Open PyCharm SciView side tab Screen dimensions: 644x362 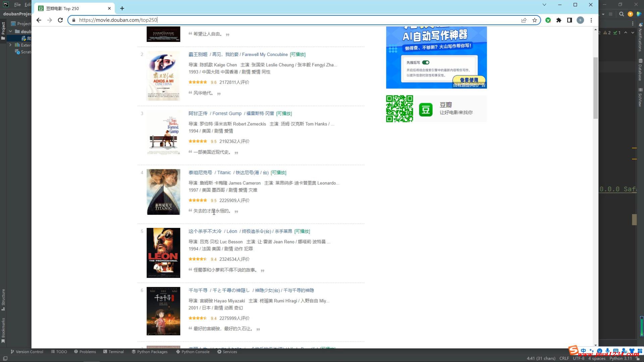[x=640, y=97]
